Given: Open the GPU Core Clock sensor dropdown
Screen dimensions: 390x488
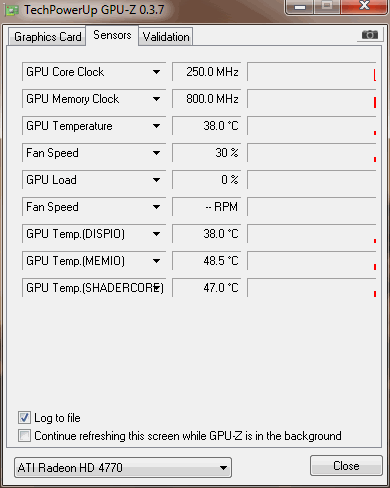Looking at the screenshot, I should pyautogui.click(x=156, y=72).
